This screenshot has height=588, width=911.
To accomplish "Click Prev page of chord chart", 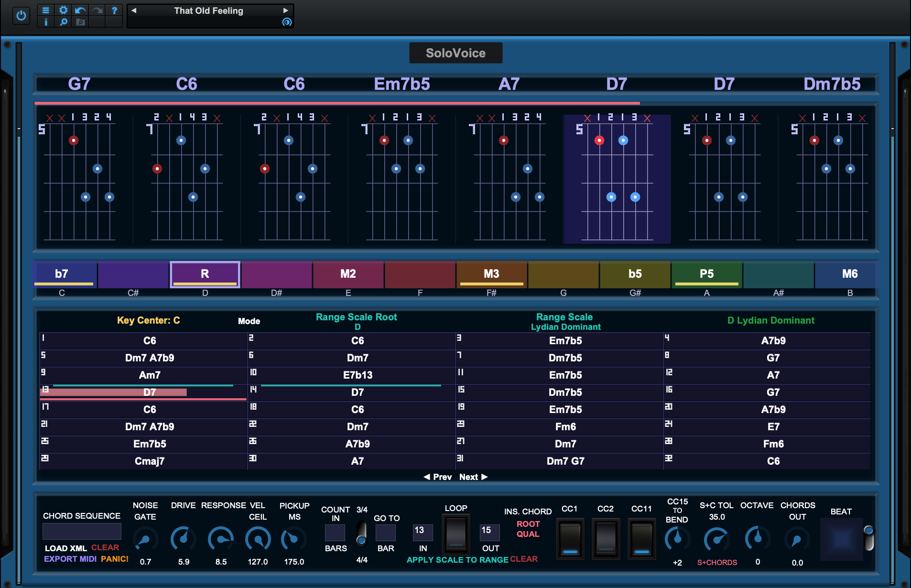I will pyautogui.click(x=438, y=477).
